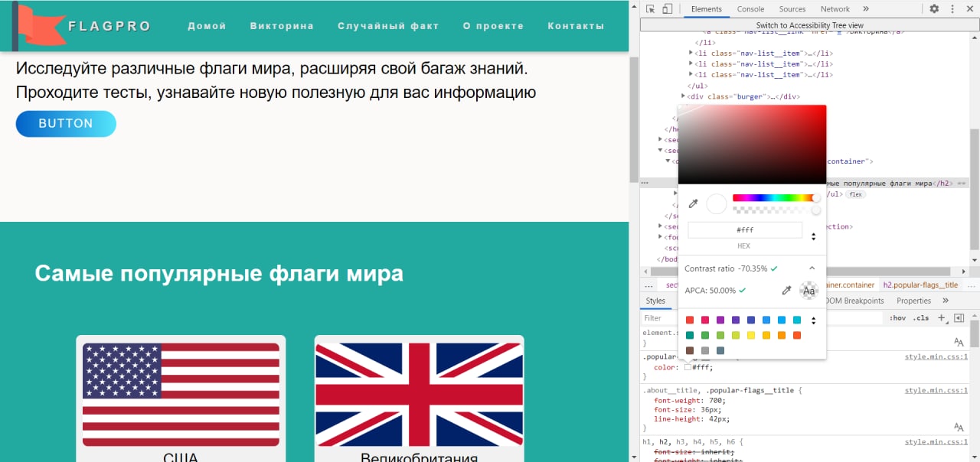The image size is (980, 462).
Task: Open font editor for .about__title rule
Action: tap(959, 427)
